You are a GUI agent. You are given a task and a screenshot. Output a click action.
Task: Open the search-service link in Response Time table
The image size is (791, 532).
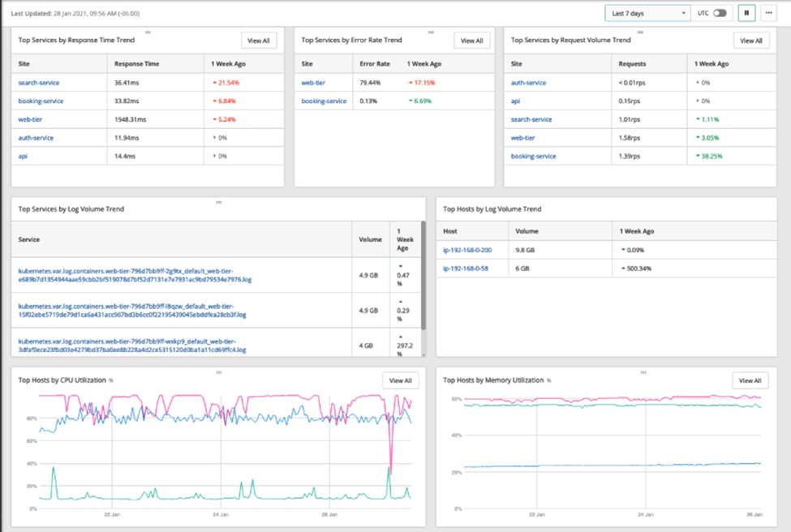click(x=39, y=83)
